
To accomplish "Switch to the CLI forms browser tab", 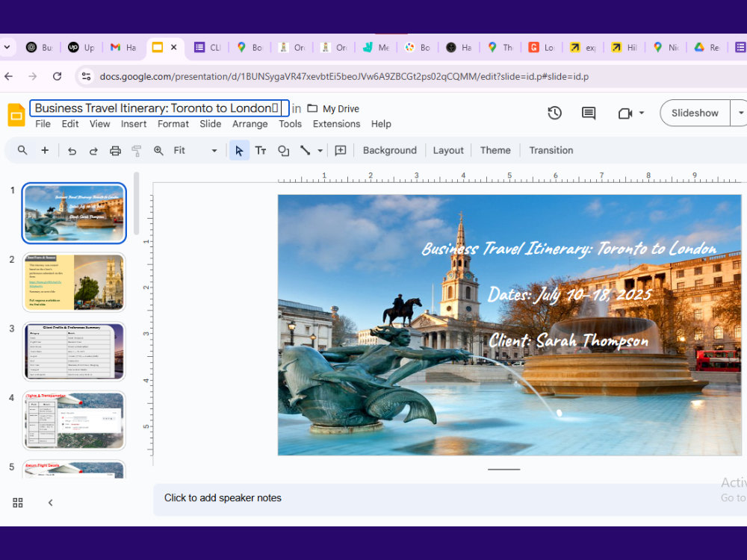I will (x=208, y=47).
